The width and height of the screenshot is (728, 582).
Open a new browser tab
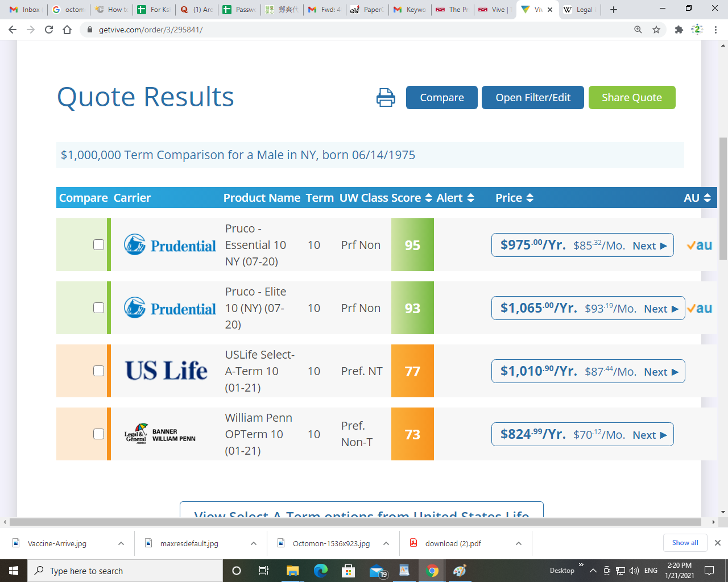click(x=614, y=10)
